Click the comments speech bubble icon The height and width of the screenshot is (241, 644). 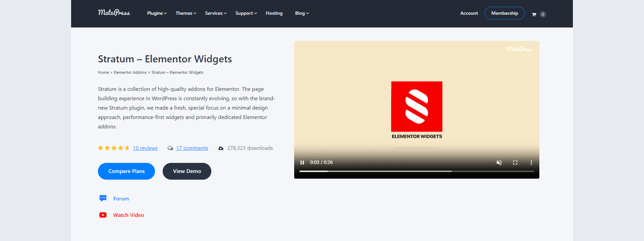tap(170, 148)
